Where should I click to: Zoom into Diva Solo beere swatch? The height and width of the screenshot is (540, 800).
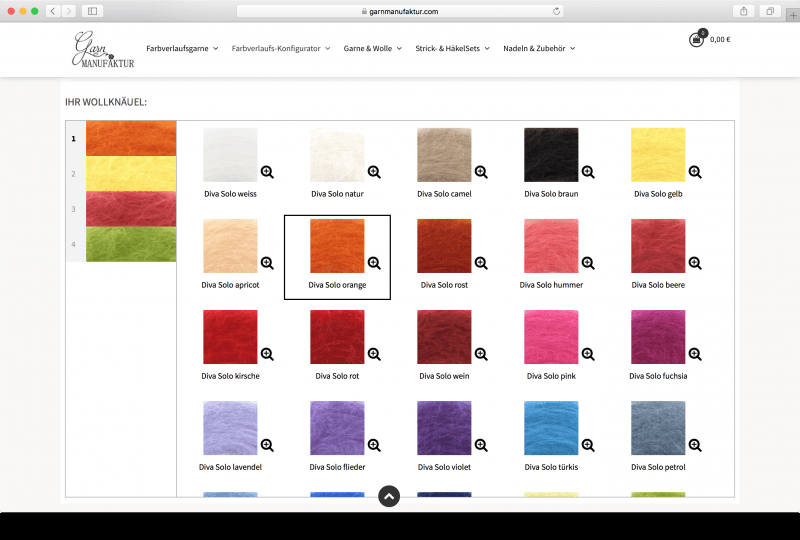[695, 263]
